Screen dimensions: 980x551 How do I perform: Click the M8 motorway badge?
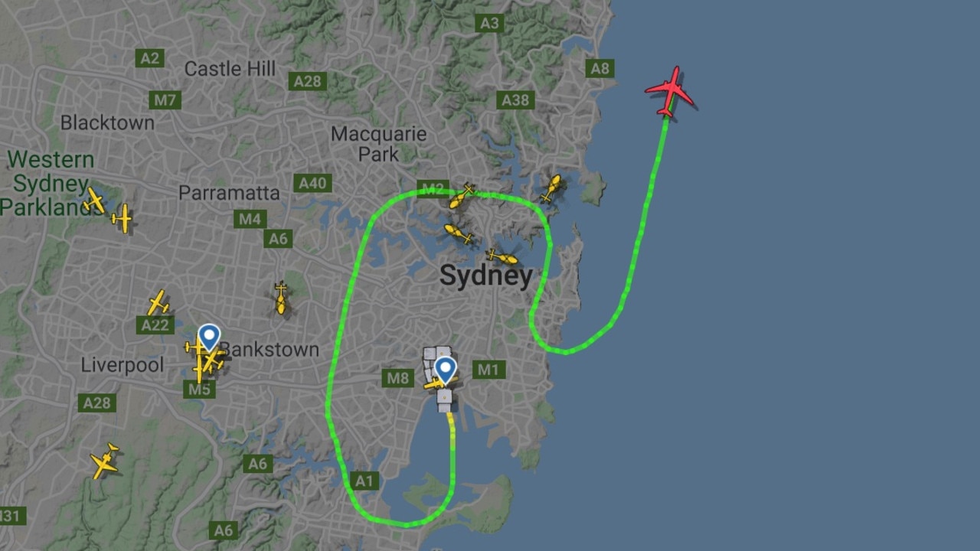[x=398, y=377]
